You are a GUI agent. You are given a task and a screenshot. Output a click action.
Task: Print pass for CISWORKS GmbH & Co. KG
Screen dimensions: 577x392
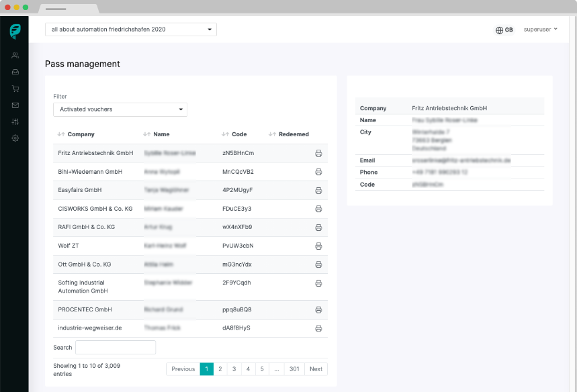(318, 209)
